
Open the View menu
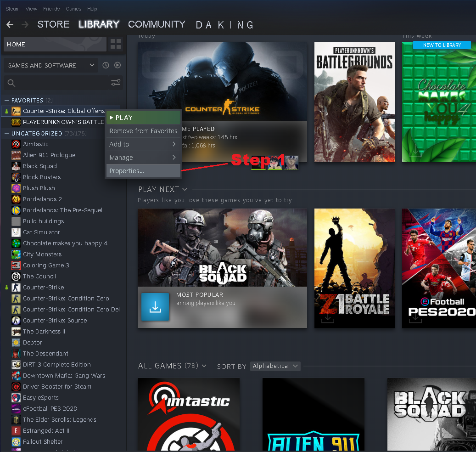pos(31,9)
